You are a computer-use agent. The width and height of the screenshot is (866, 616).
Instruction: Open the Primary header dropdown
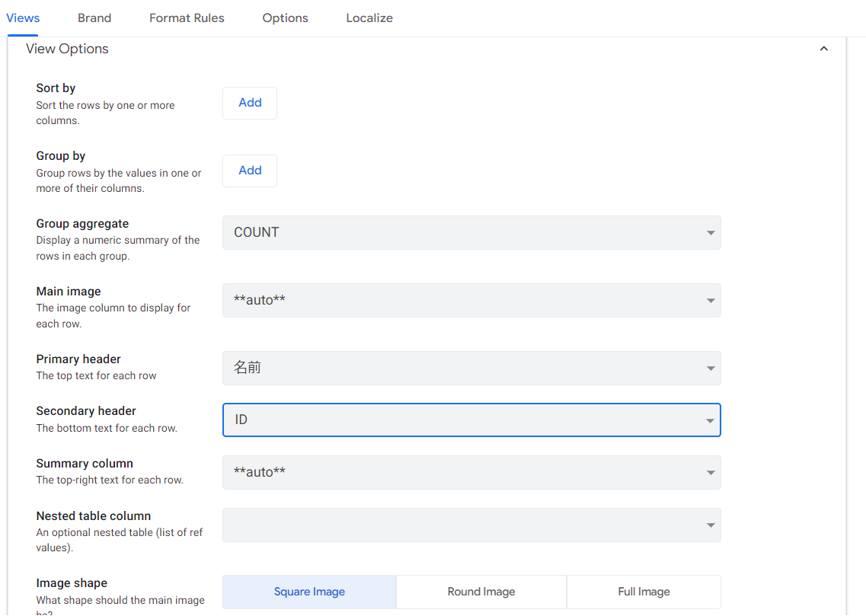pos(471,368)
